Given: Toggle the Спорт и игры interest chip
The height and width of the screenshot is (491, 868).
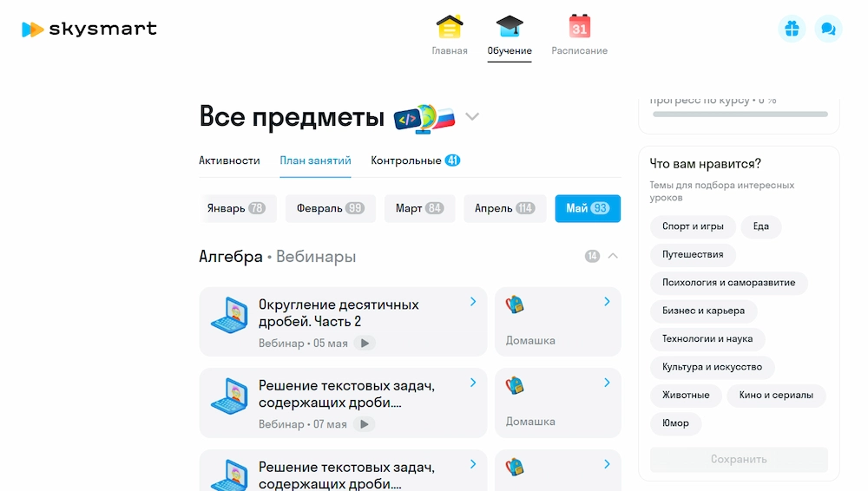Looking at the screenshot, I should (x=693, y=226).
